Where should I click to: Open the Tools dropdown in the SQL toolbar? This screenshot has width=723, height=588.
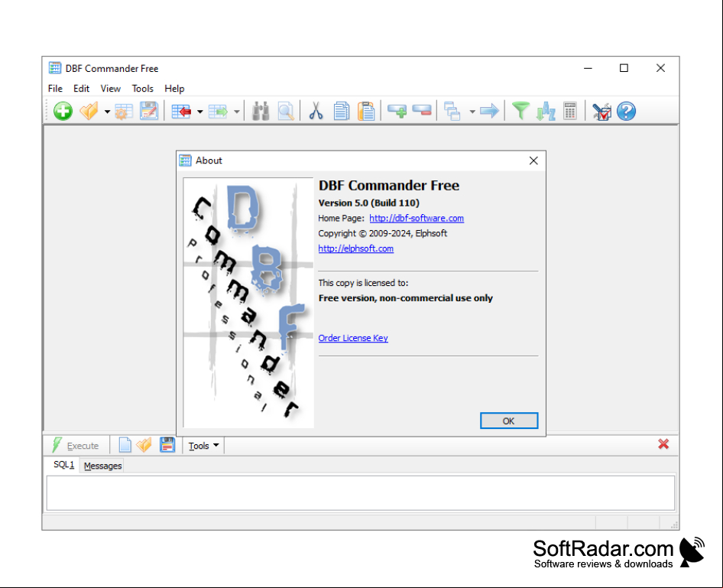203,446
